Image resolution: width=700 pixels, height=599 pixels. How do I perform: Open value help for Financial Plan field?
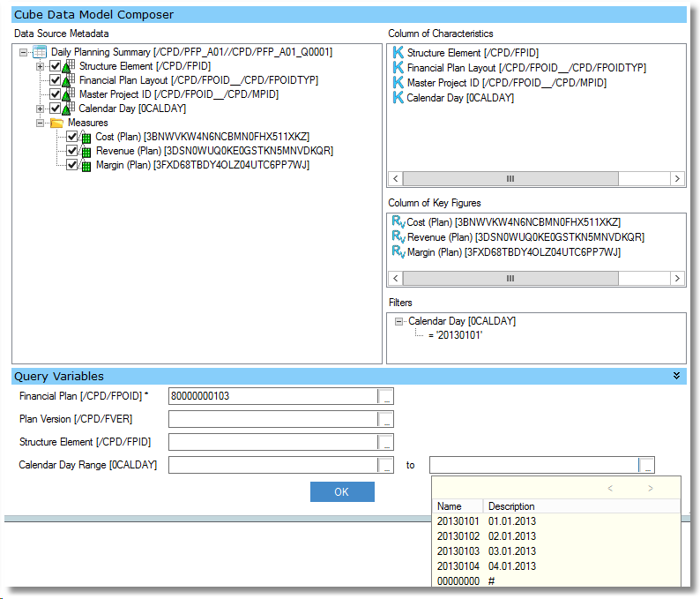click(x=385, y=396)
